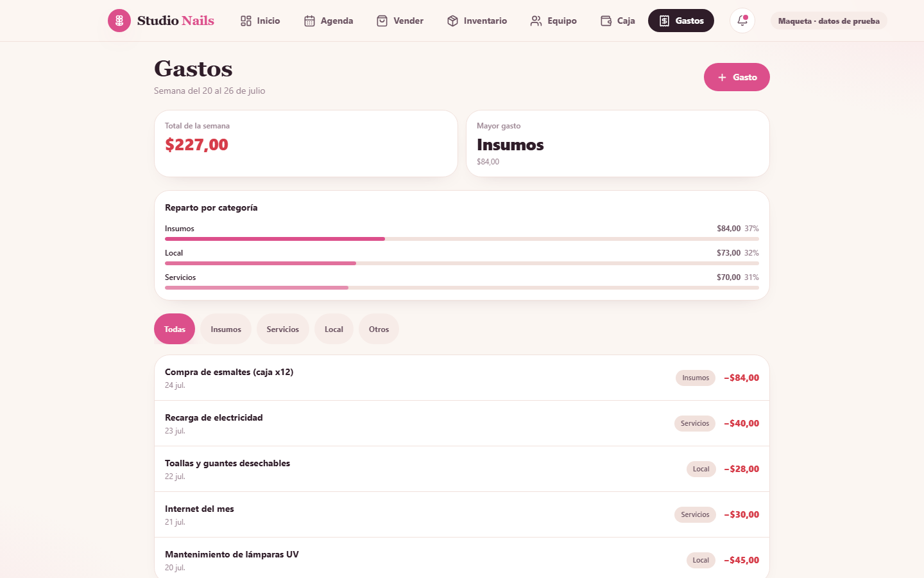924x578 pixels.
Task: Click the Caja wallet icon
Action: click(606, 21)
